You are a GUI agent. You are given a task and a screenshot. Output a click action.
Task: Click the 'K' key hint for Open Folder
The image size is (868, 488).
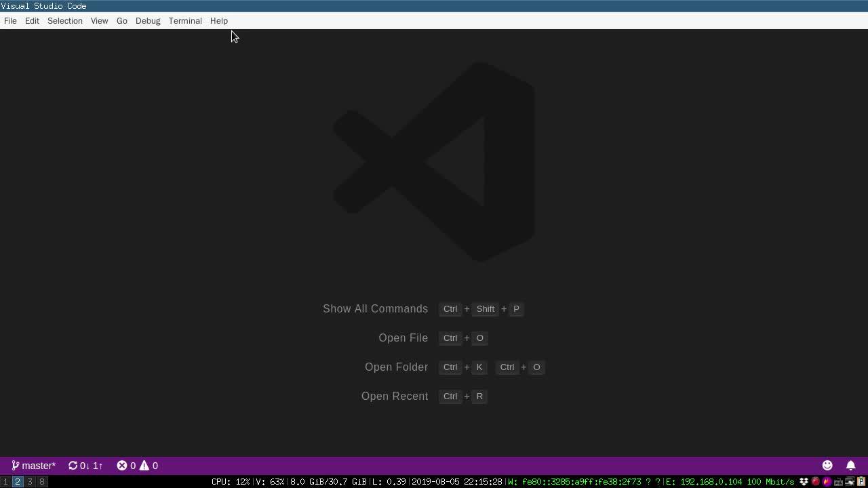(479, 367)
